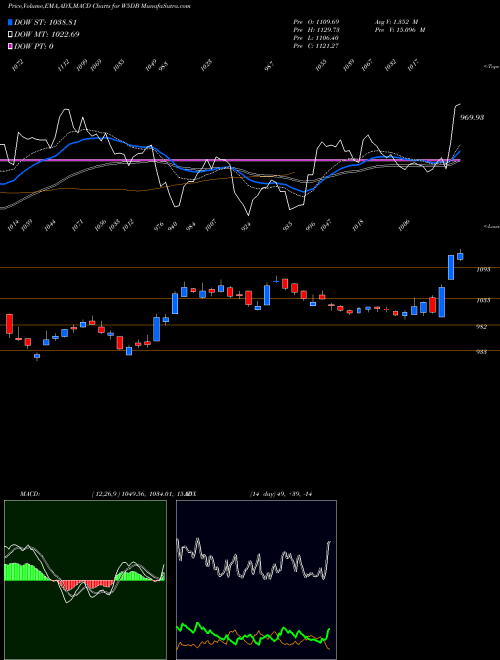Select the 'DOW PT: 0' legend text
500x660 pixels.
click(x=34, y=46)
